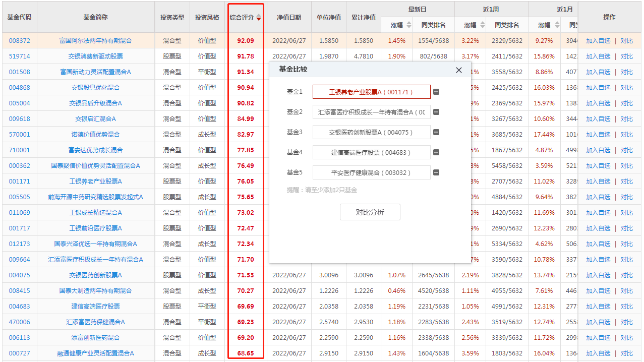
Task: Click the 单位净值 column header
Action: [x=329, y=17]
